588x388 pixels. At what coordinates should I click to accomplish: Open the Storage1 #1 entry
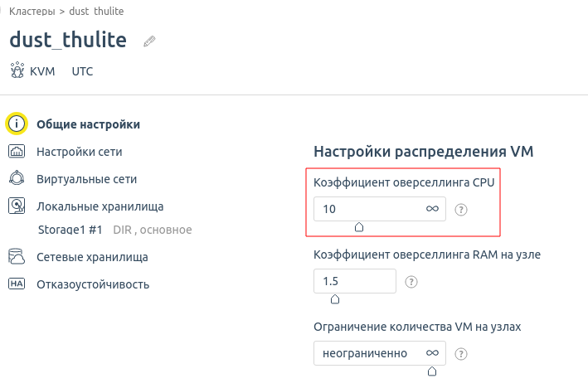pyautogui.click(x=70, y=230)
